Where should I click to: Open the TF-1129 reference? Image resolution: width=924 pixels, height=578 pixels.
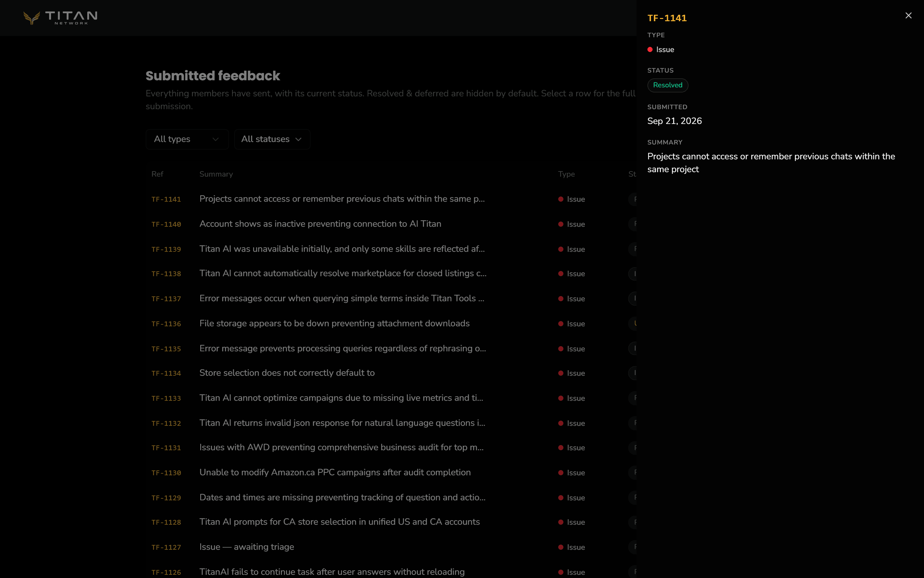[x=166, y=498]
